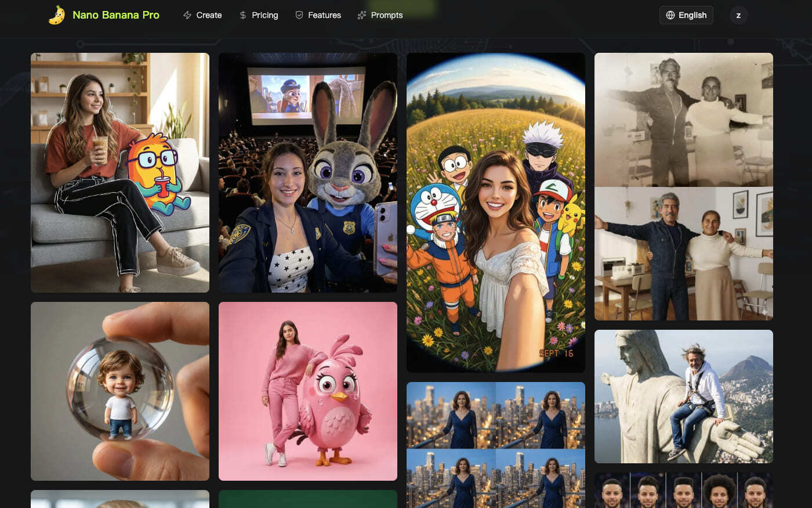Screen dimensions: 812x508
Task: Navigate to Features section
Action: click(x=324, y=15)
